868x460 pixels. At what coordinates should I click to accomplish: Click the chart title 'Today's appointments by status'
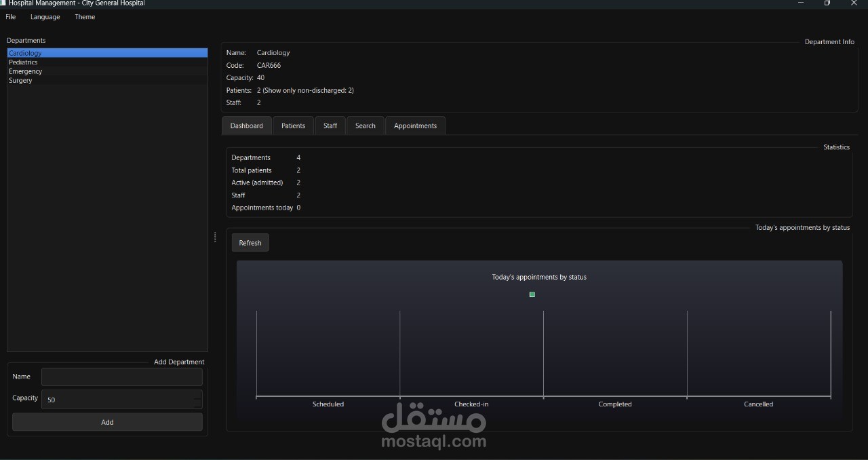pyautogui.click(x=539, y=277)
